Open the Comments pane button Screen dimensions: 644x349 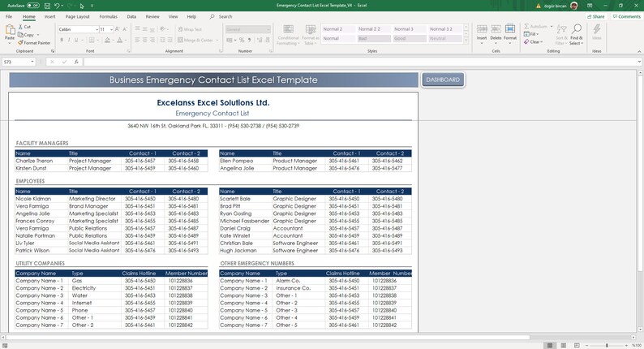click(626, 17)
